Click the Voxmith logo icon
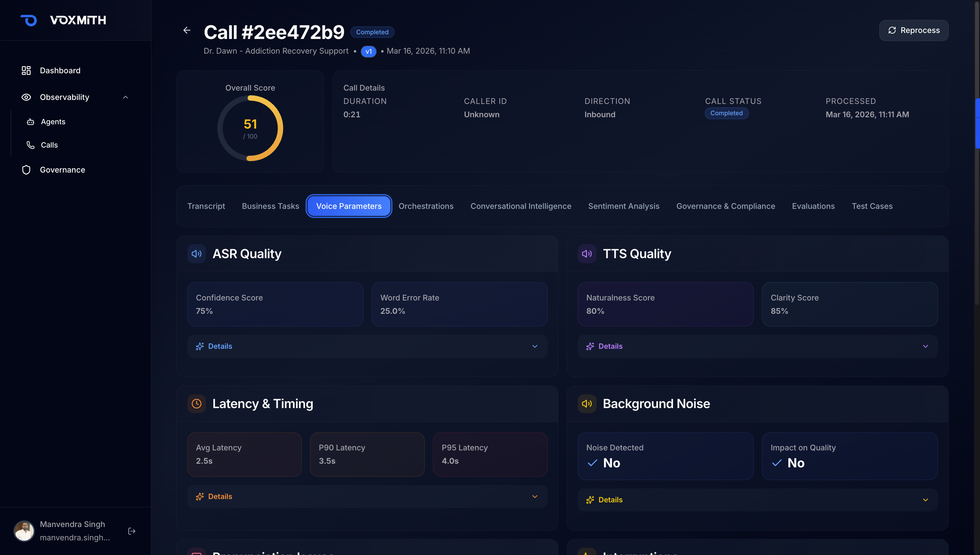This screenshot has height=555, width=980. click(x=29, y=20)
